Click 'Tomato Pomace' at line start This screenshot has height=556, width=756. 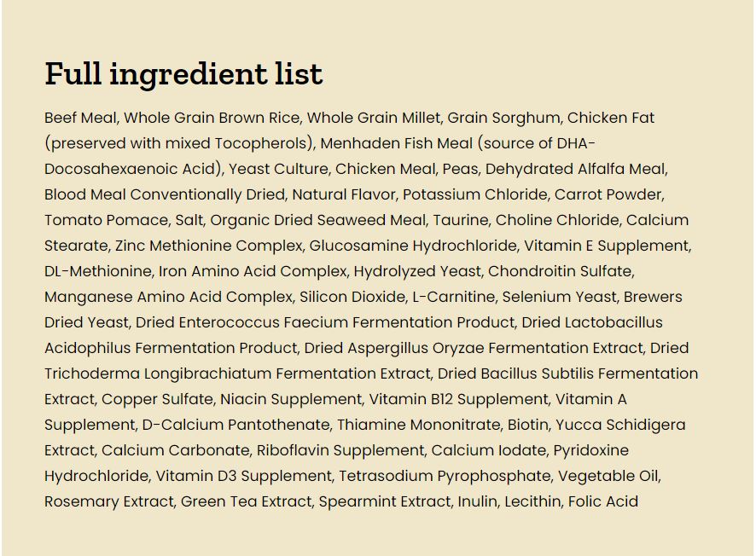click(106, 220)
